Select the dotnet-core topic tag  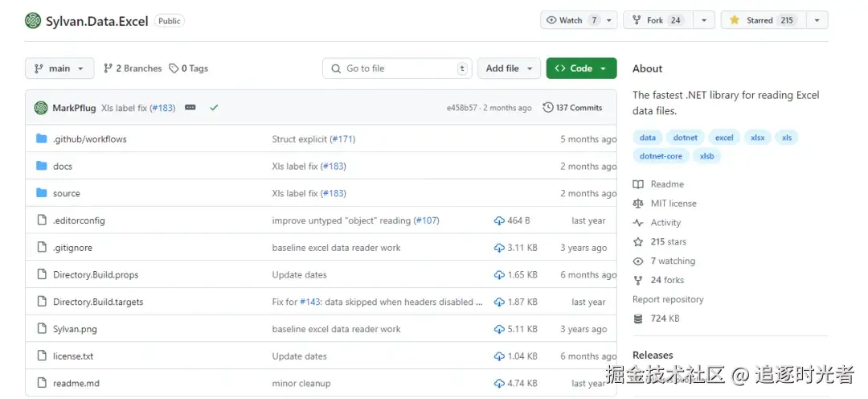[x=661, y=156]
